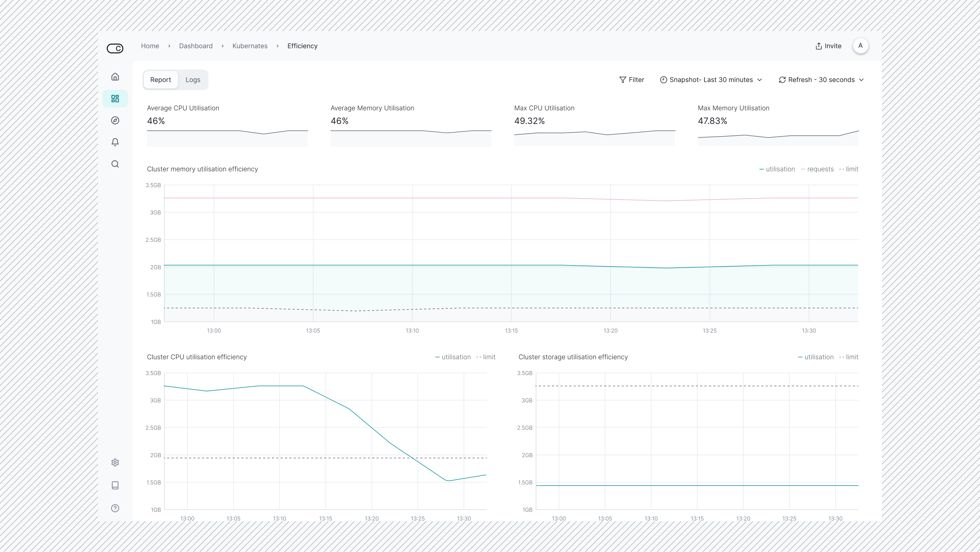Image resolution: width=980 pixels, height=552 pixels.
Task: Expand the Snapshot time range dropdown
Action: tap(711, 80)
